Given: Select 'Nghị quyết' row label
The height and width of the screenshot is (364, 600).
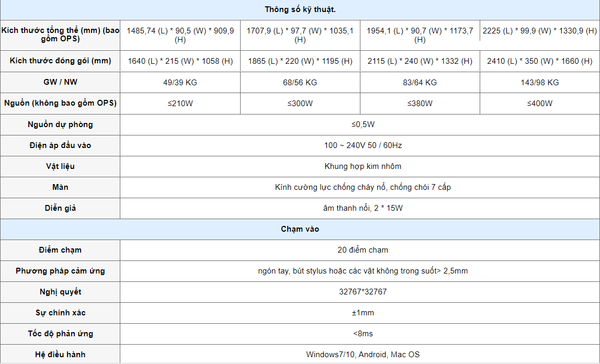Looking at the screenshot, I should point(60,292).
